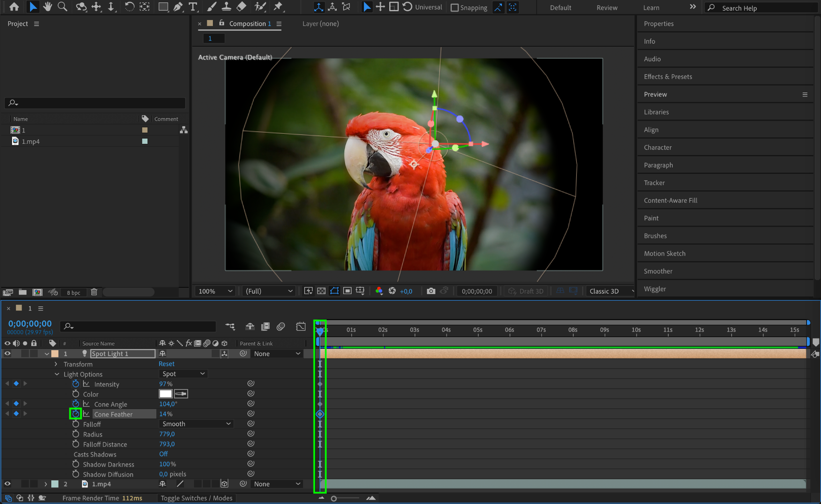
Task: Expand the Transform property group
Action: 56,364
